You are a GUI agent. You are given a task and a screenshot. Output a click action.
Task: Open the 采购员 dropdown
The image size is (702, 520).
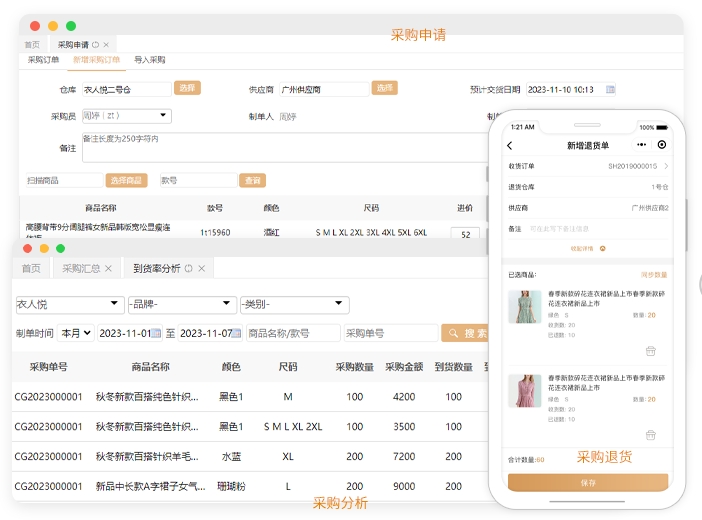click(x=127, y=116)
